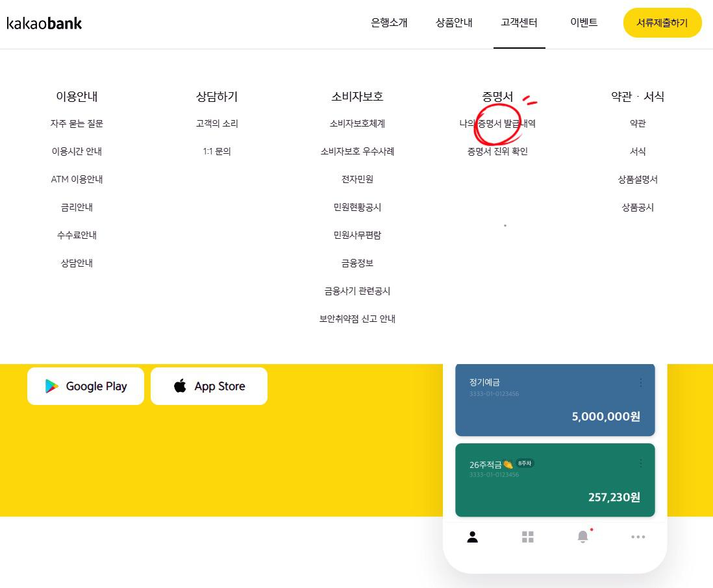Screen dimensions: 713x588
Task: Click the 8주차 badge on 26주적금
Action: click(x=525, y=463)
